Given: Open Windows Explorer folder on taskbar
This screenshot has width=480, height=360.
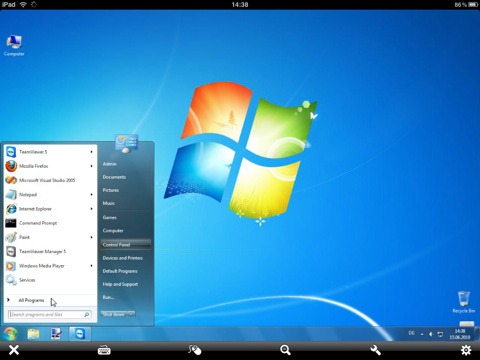Looking at the screenshot, I should (33, 334).
